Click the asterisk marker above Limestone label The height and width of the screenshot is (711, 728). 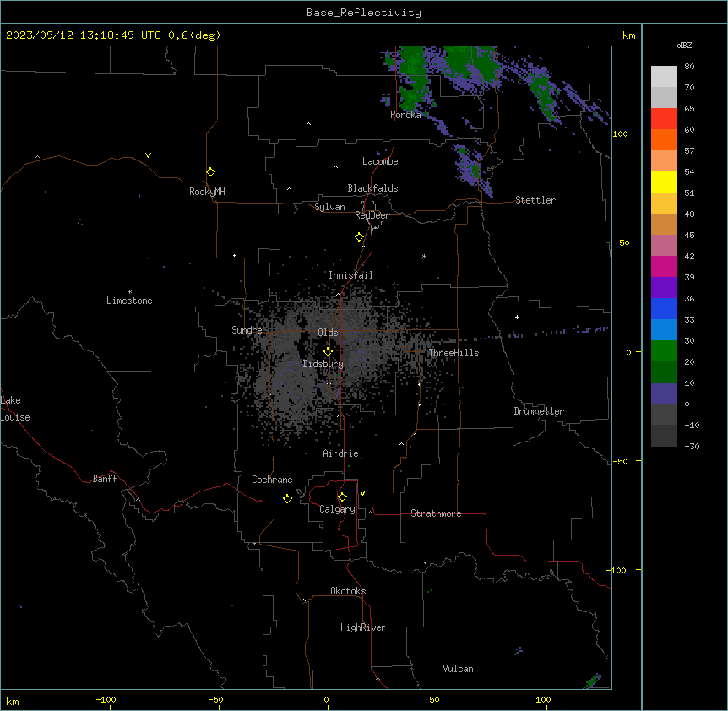(129, 292)
